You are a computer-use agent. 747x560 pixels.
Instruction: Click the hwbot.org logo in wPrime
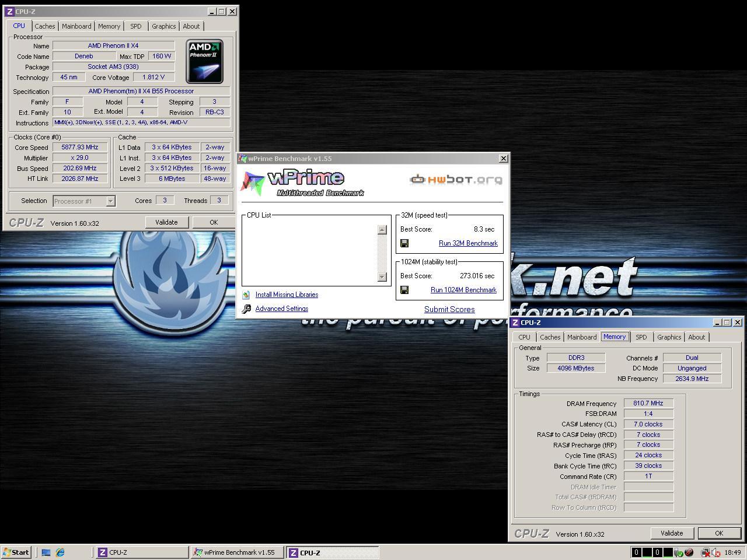coord(456,179)
